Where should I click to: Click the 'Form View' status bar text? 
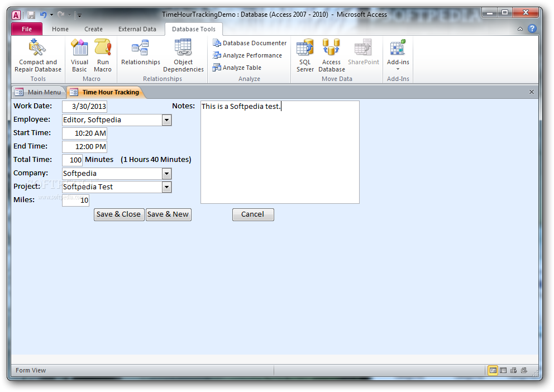(31, 370)
